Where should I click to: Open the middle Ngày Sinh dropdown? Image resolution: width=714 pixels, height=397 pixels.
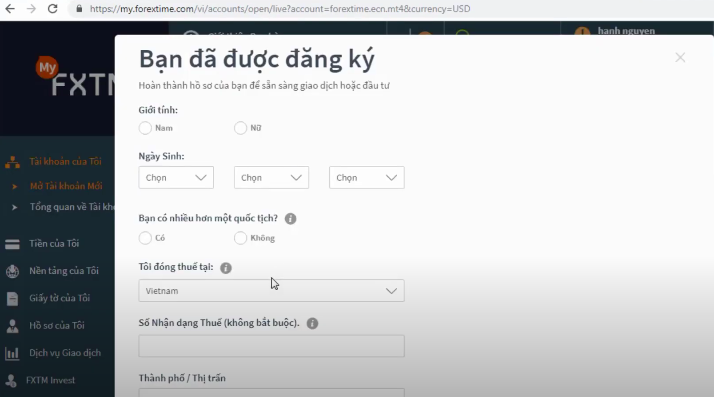pyautogui.click(x=271, y=178)
